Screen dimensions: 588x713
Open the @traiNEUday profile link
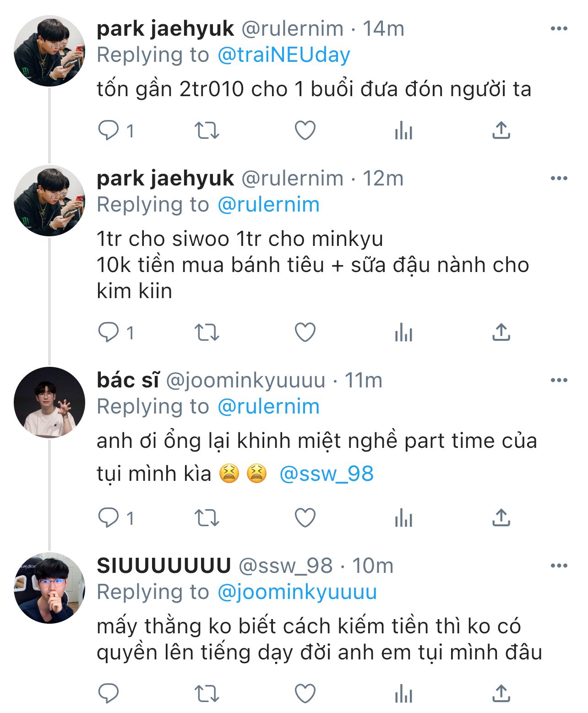(x=284, y=55)
